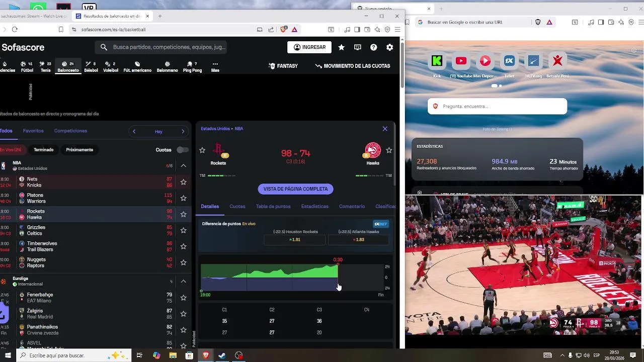This screenshot has width=644, height=362.
Task: Toggle favorite star for Timberwolves vs Trail Blazers
Action: tap(183, 246)
